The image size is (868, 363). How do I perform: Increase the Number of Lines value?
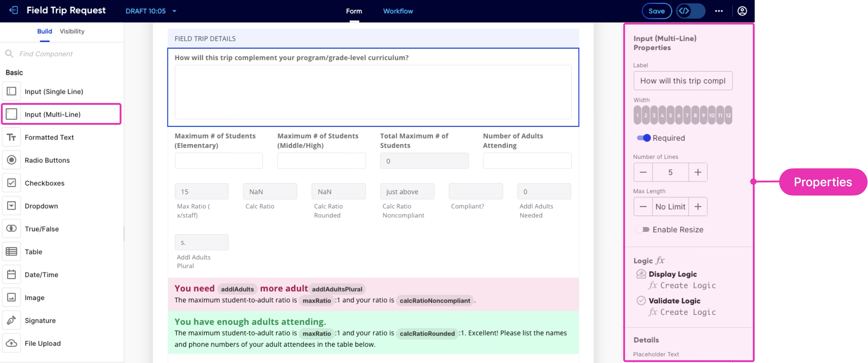698,172
